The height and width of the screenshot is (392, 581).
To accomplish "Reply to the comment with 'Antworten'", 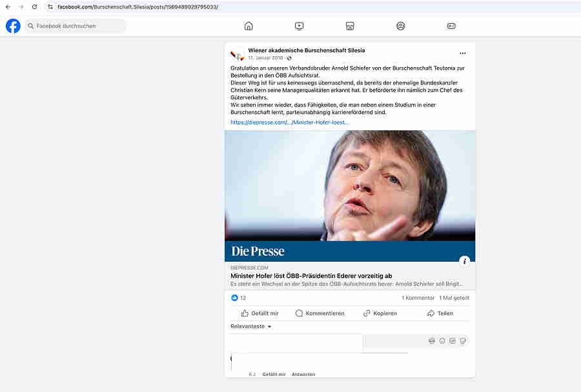I will 303,374.
